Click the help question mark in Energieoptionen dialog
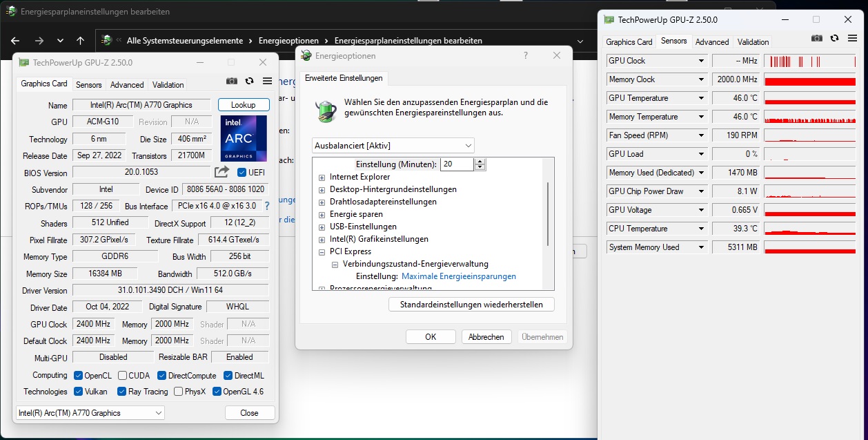The height and width of the screenshot is (440, 868). pos(526,55)
